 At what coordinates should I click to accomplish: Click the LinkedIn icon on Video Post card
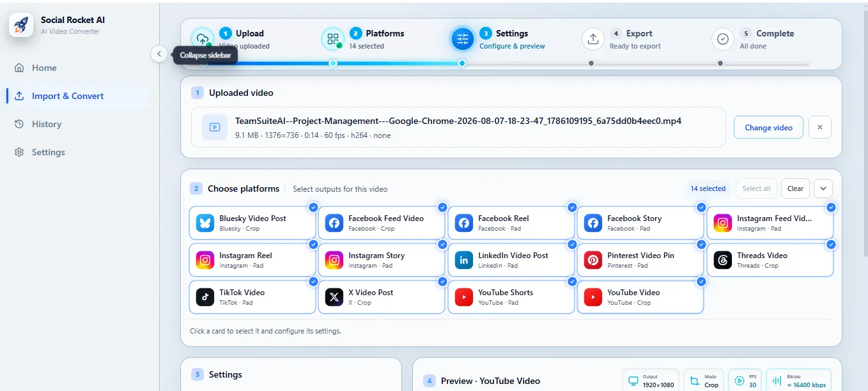point(464,260)
